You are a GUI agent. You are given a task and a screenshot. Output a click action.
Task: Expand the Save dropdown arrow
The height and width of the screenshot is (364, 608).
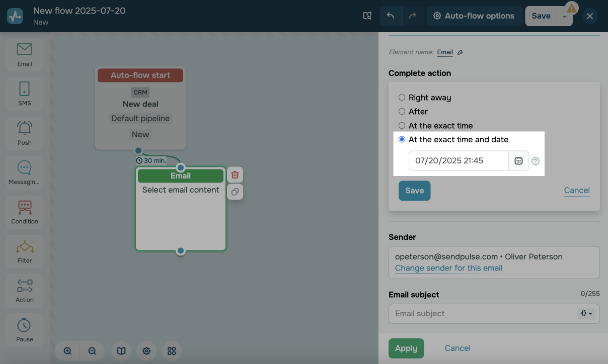click(565, 17)
